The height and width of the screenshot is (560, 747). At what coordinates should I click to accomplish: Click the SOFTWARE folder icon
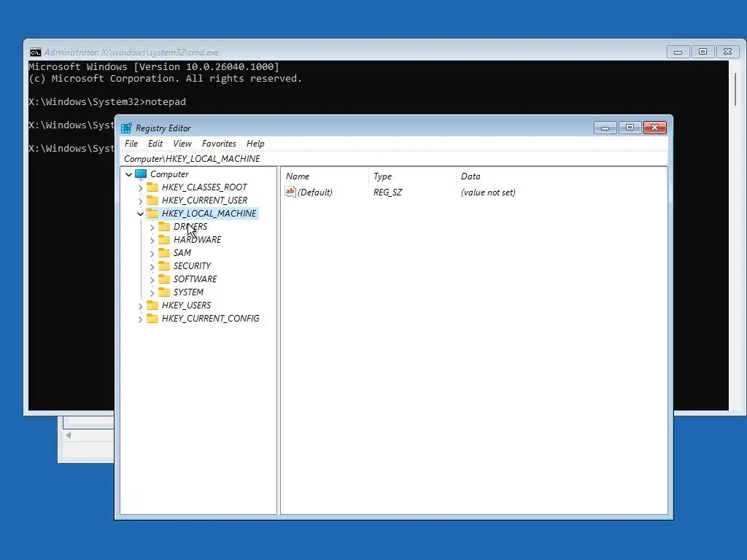click(164, 279)
